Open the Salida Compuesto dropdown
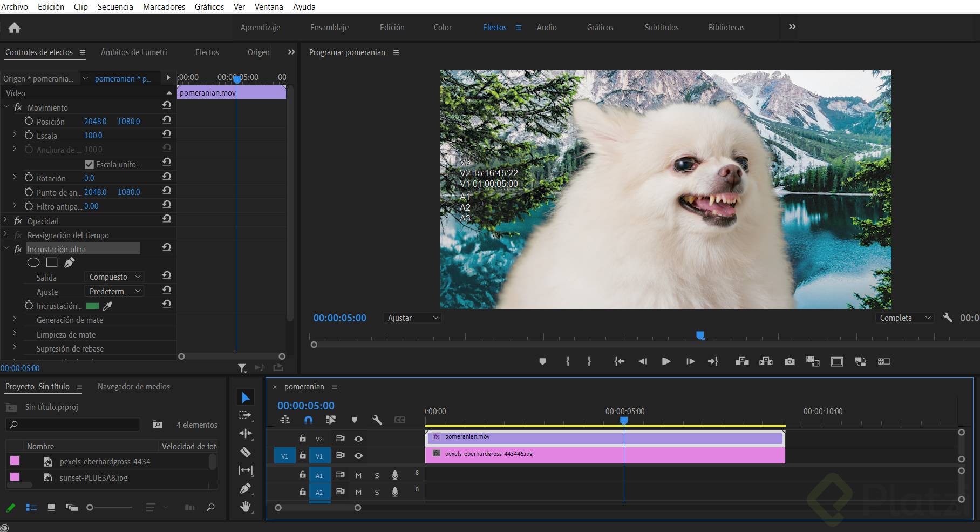This screenshot has height=532, width=980. 114,277
